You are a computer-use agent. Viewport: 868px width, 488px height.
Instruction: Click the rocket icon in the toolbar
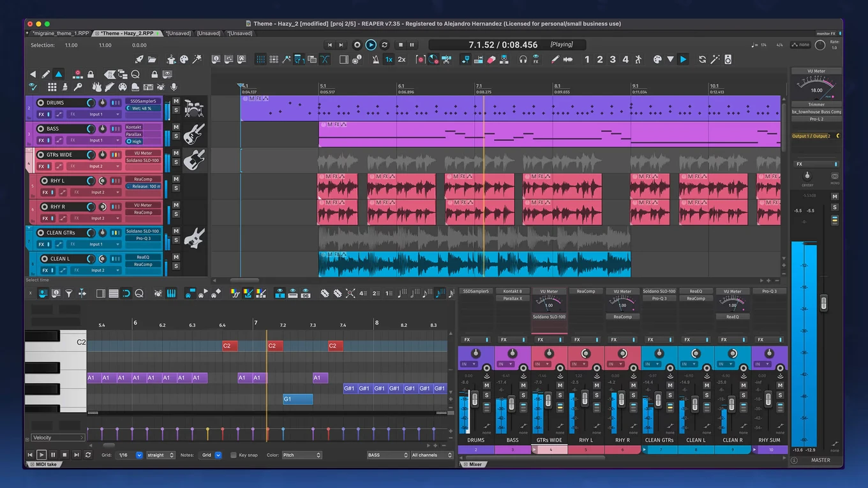coord(138,59)
